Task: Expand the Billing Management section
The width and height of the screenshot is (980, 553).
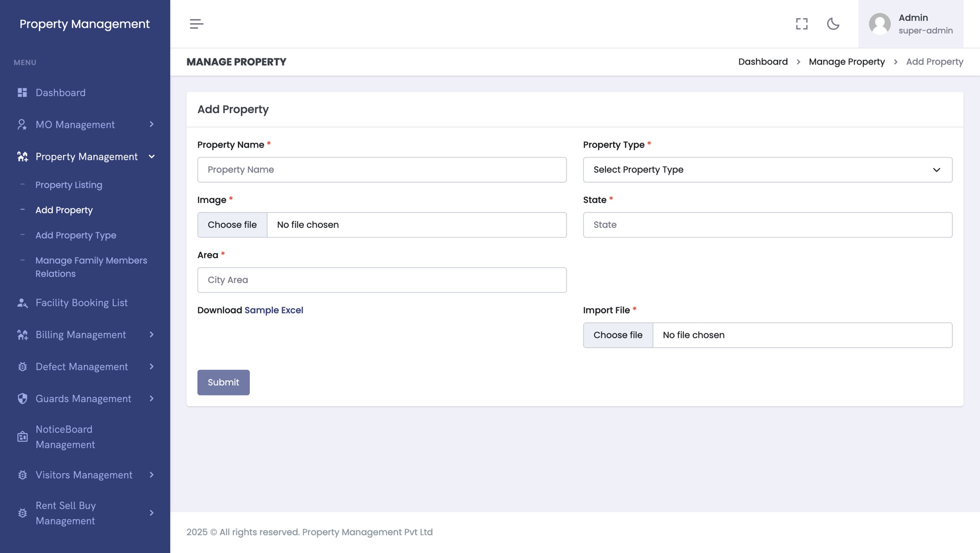Action: (151, 335)
